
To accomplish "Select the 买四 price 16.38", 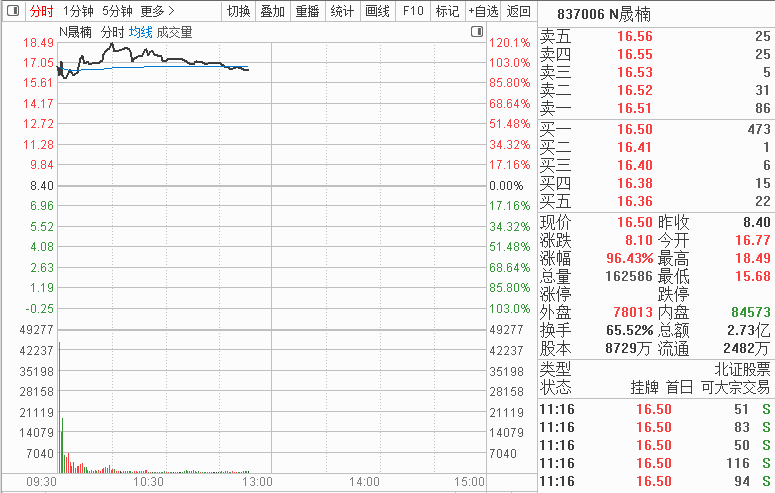I will [x=635, y=183].
